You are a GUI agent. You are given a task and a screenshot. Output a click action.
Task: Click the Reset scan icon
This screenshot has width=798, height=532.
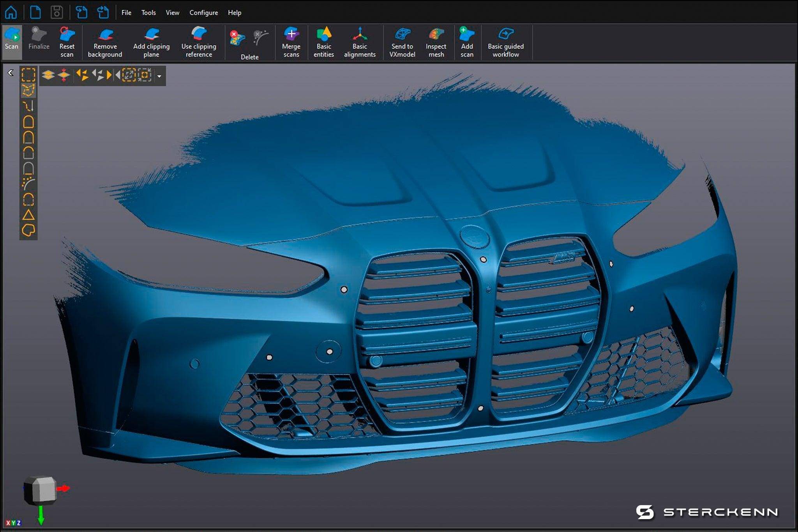[67, 42]
